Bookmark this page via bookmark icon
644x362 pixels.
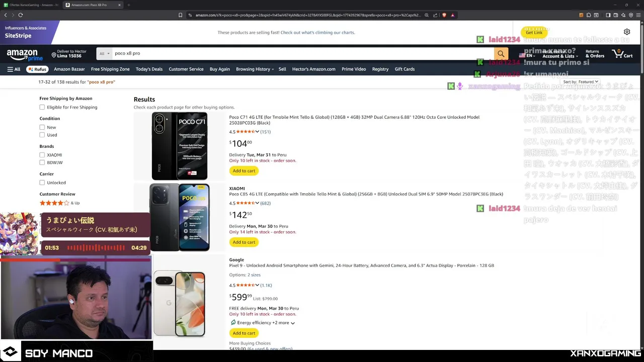(180, 15)
